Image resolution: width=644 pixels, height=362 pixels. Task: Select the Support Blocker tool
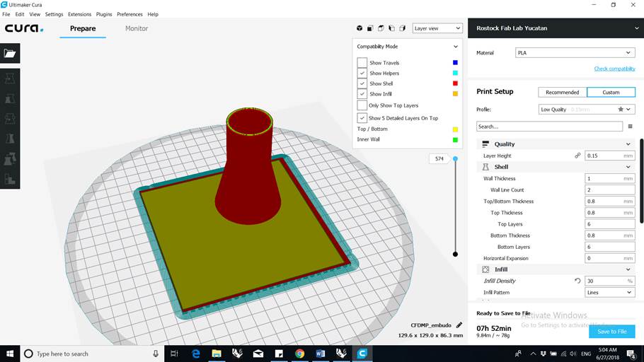pos(10,179)
